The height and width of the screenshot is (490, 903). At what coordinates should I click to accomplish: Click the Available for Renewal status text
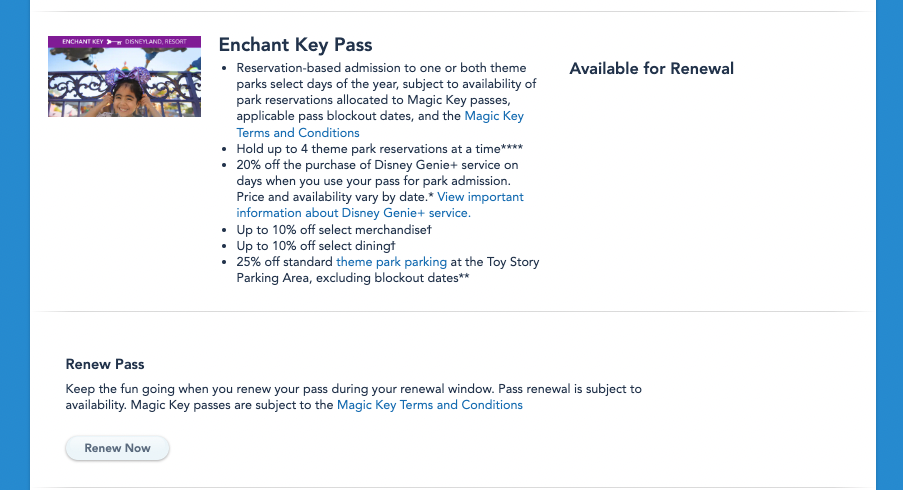(x=651, y=69)
